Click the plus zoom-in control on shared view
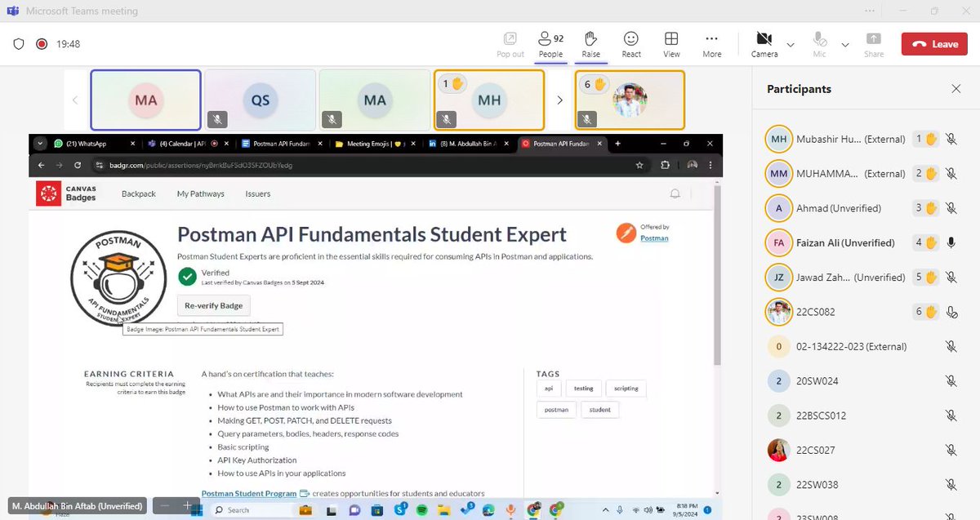 (187, 506)
